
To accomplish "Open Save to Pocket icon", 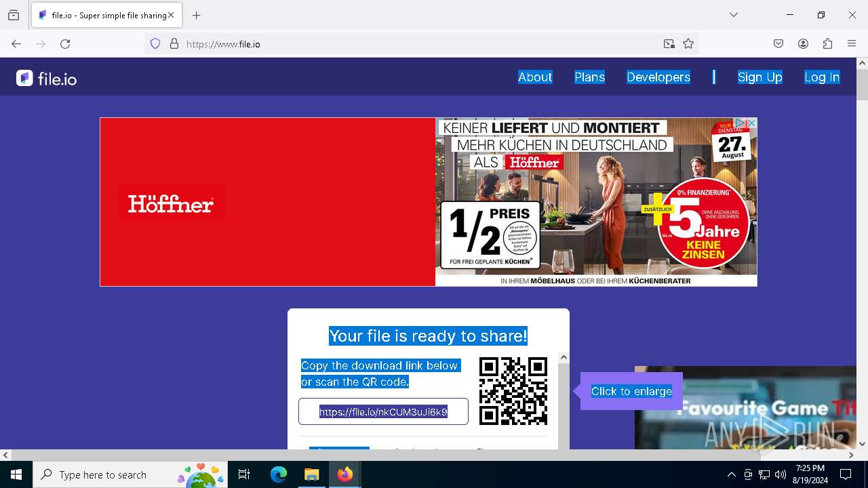I will coord(778,44).
